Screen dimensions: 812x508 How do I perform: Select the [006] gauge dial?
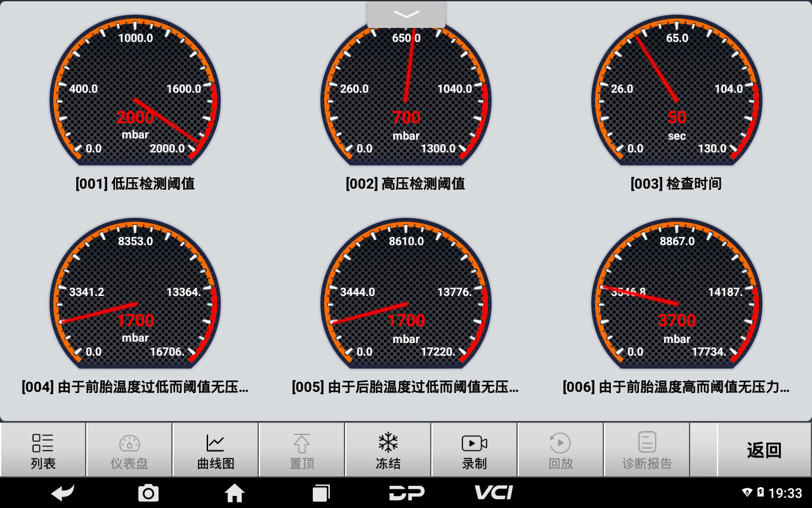coord(677,293)
